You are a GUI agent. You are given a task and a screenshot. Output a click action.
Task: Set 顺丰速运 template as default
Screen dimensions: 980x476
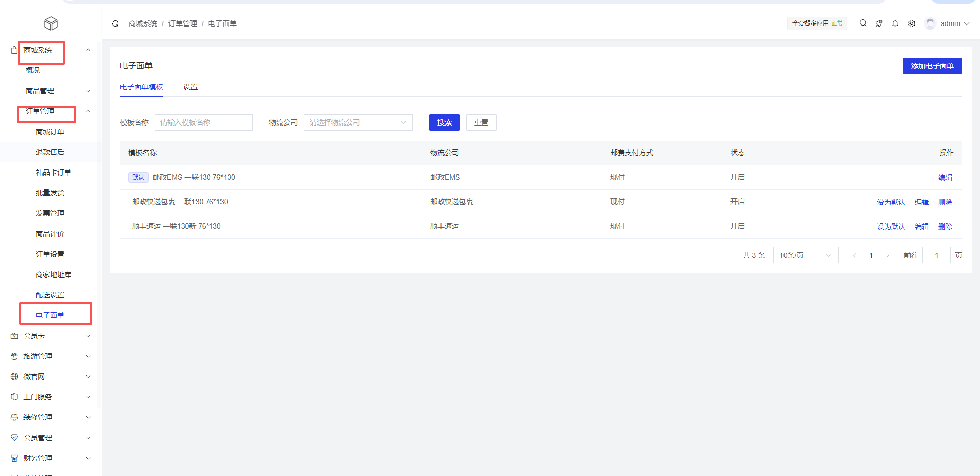coord(891,227)
